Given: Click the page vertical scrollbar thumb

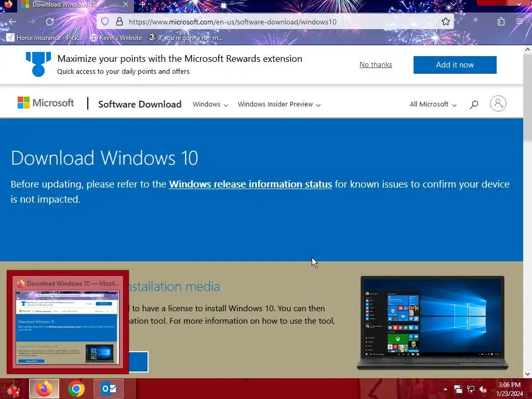Looking at the screenshot, I should click(x=527, y=98).
